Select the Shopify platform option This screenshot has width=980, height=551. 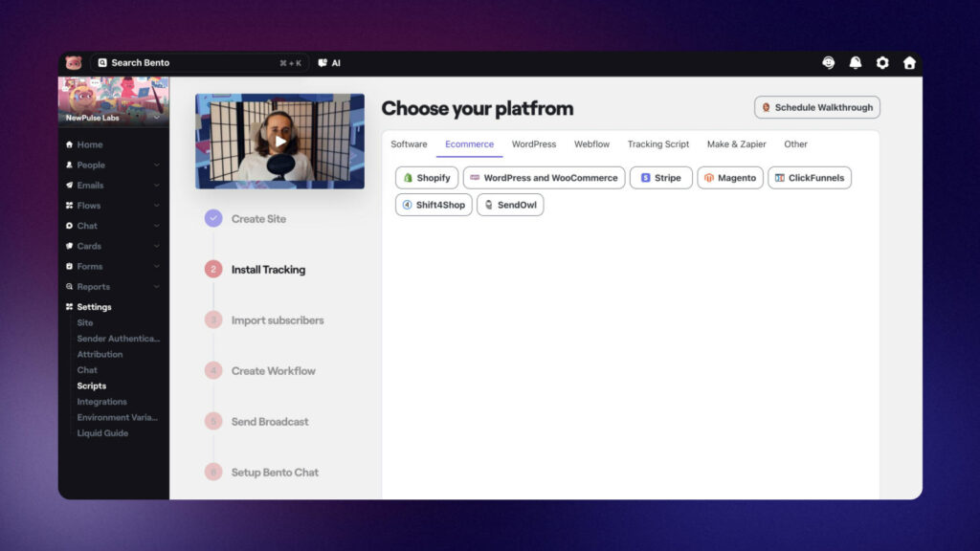[x=426, y=177]
